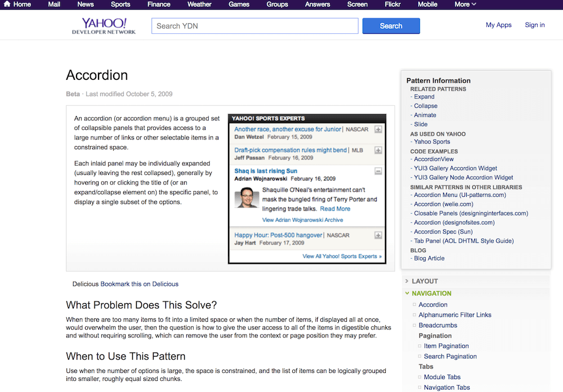
Task: Click inside the Search YDN field
Action: (x=254, y=26)
